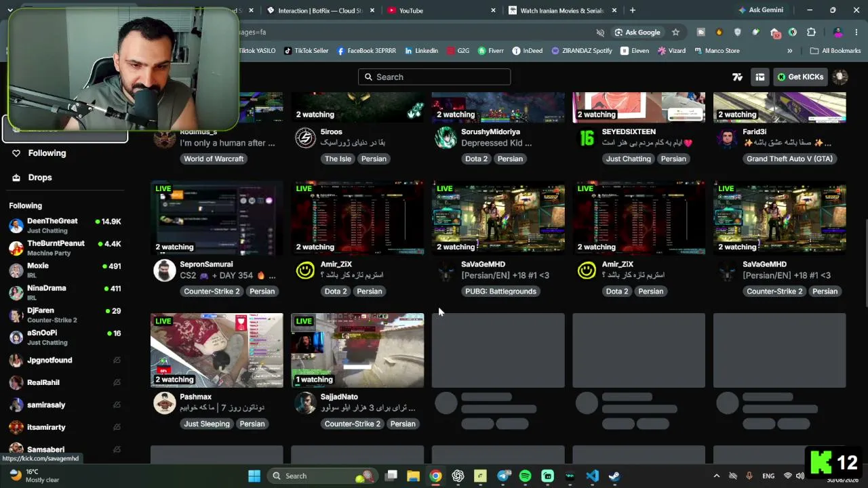Screen dimensions: 868x488
Task: Open Farid3i's channel avatar
Action: pos(728,138)
